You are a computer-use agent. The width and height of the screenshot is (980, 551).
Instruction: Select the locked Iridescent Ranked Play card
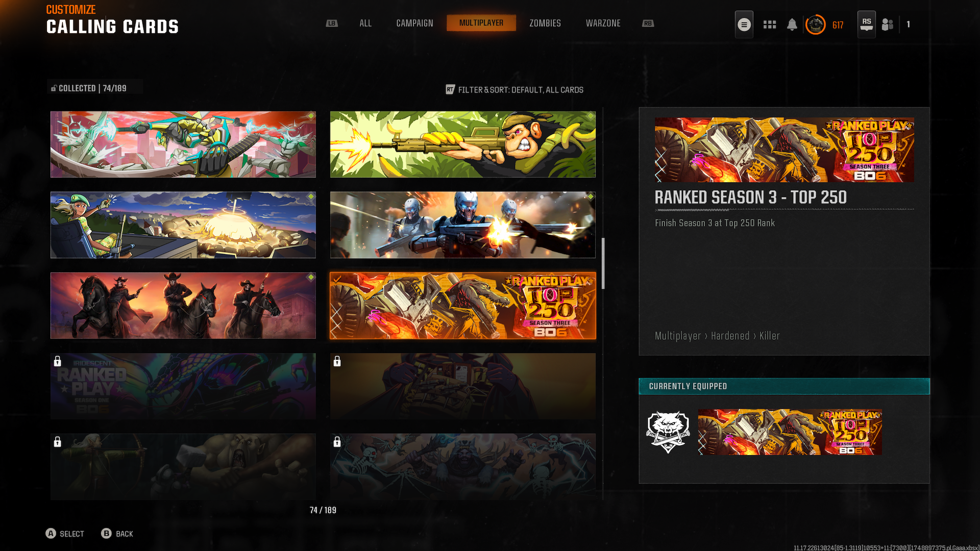tap(183, 386)
